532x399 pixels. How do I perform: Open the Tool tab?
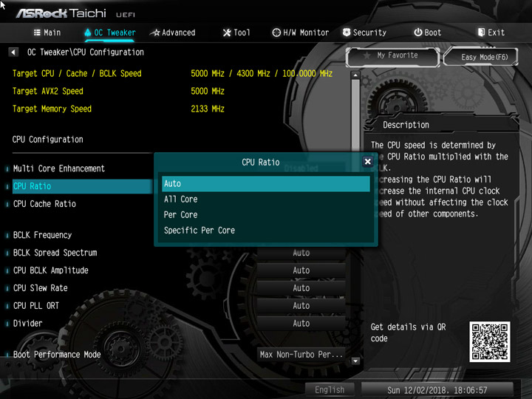click(236, 33)
